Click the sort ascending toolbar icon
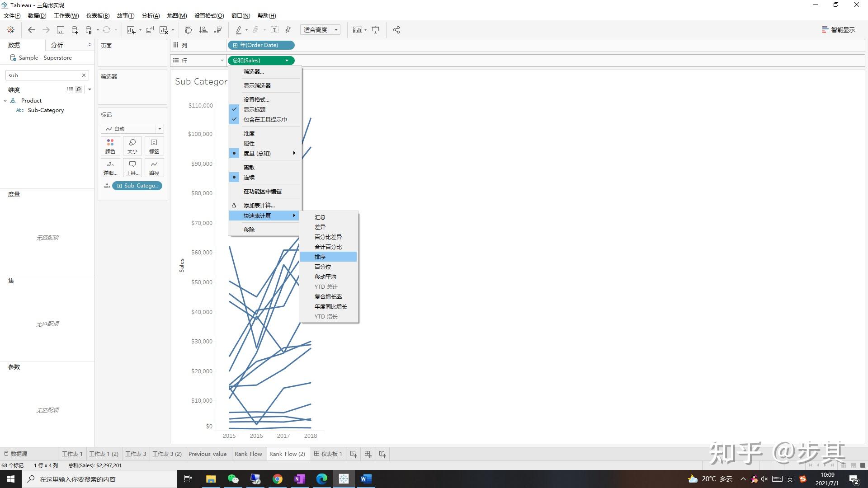The height and width of the screenshot is (488, 868). pos(203,30)
